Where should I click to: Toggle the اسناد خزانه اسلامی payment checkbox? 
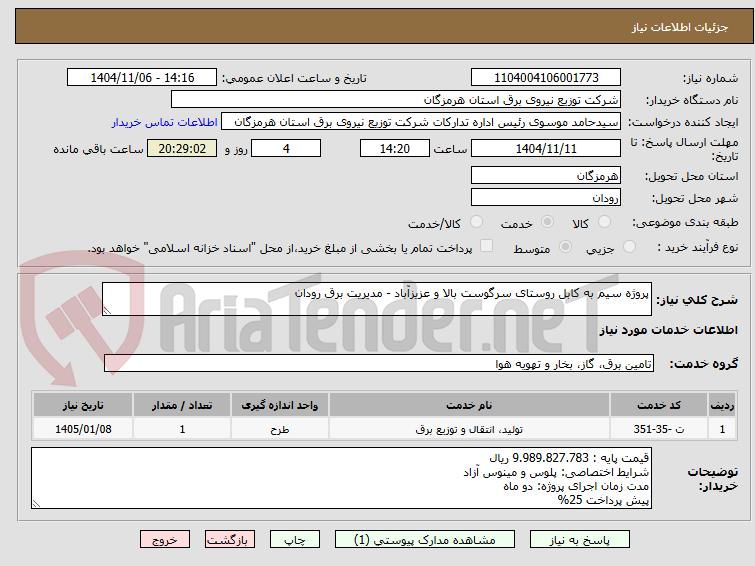(487, 246)
